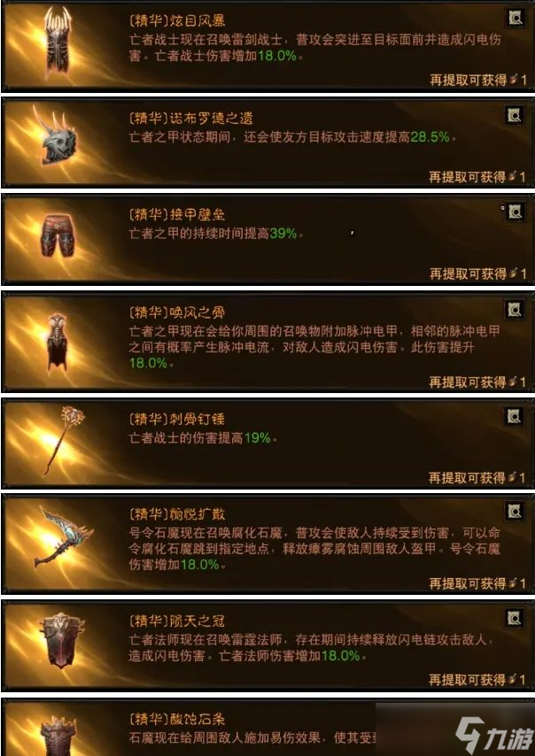Open the preview icon for 接甲壁垒
Image resolution: width=535 pixels, height=756 pixels.
coord(515,212)
